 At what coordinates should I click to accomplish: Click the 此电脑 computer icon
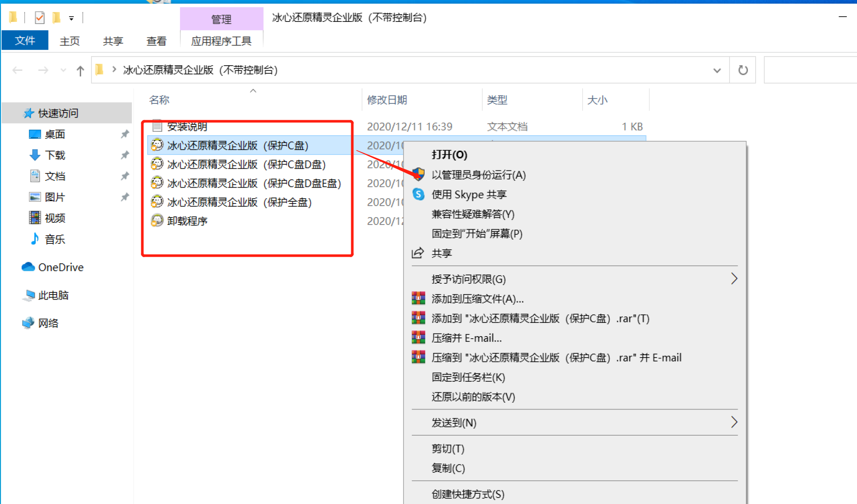(28, 295)
